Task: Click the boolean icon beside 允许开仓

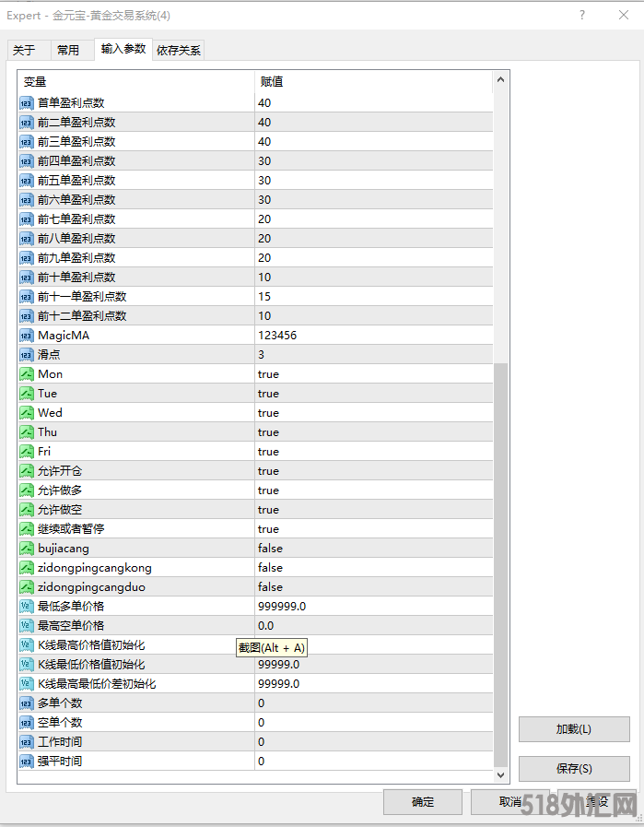Action: click(x=27, y=470)
